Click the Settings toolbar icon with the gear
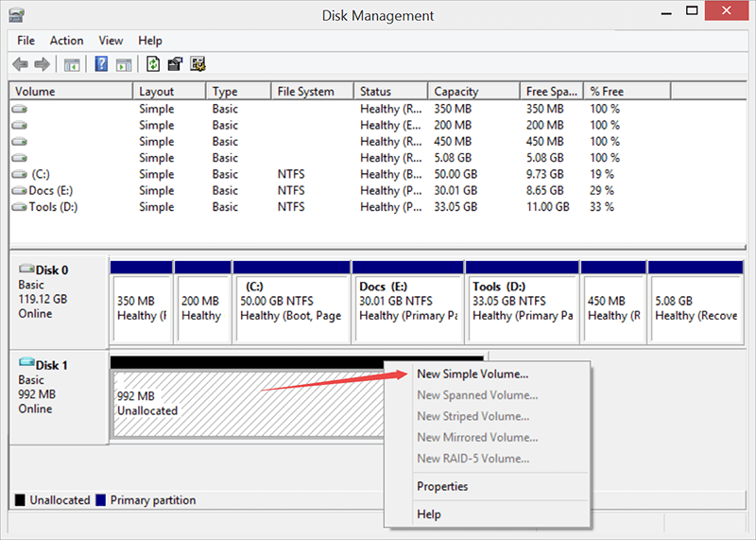 point(198,64)
